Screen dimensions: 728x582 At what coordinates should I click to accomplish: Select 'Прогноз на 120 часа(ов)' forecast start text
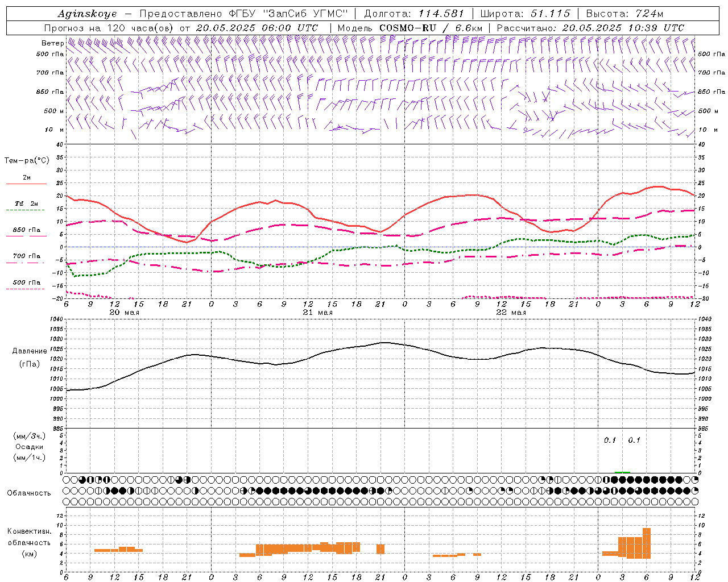pyautogui.click(x=110, y=28)
